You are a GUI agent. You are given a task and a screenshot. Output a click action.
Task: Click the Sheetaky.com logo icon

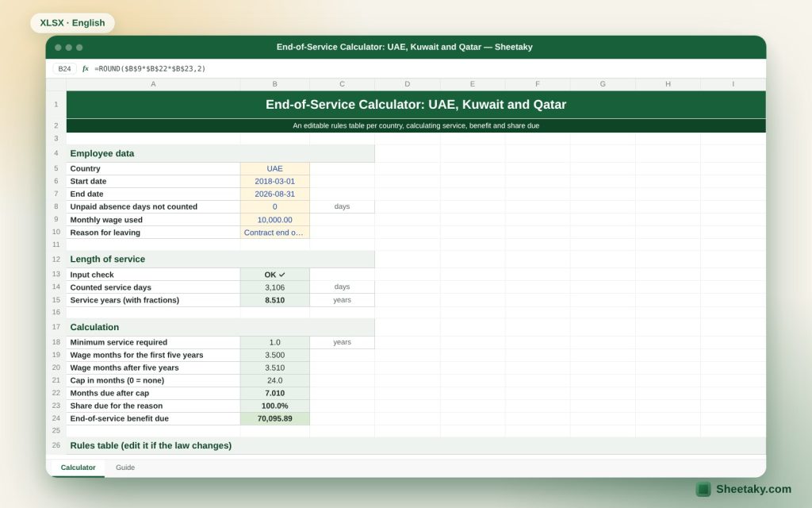[x=703, y=489]
